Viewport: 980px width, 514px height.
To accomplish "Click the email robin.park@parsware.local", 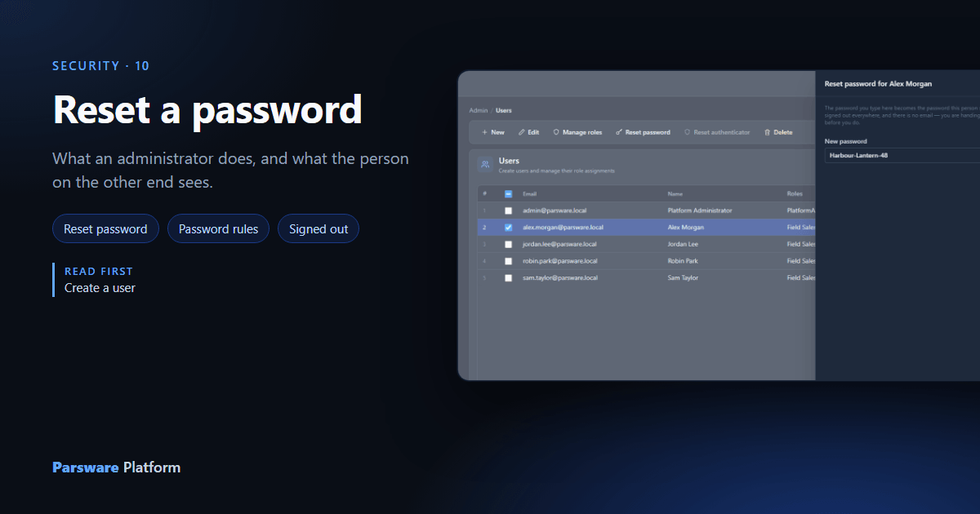I will tap(559, 261).
